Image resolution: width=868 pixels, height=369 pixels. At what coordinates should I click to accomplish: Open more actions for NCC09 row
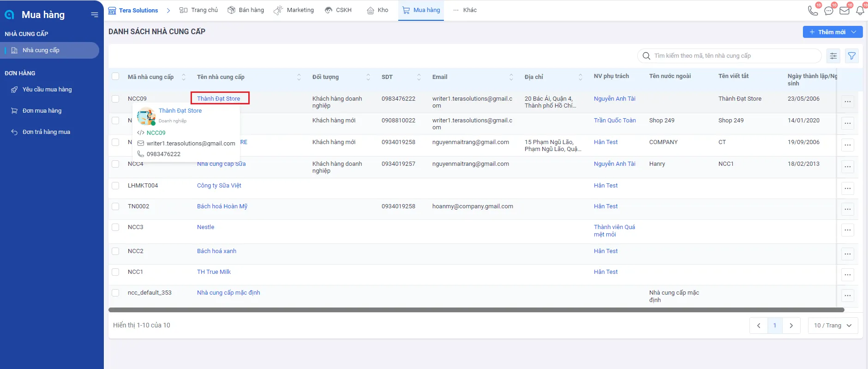point(848,102)
